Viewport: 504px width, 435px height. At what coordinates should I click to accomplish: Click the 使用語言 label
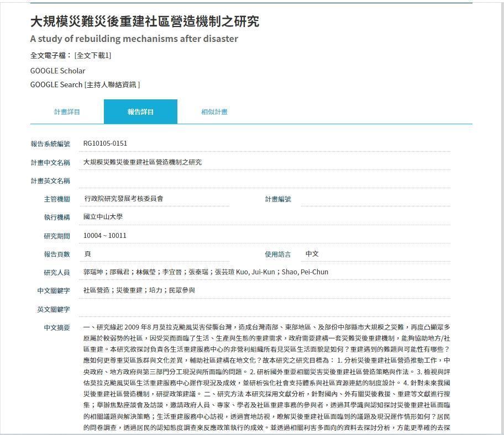point(278,254)
